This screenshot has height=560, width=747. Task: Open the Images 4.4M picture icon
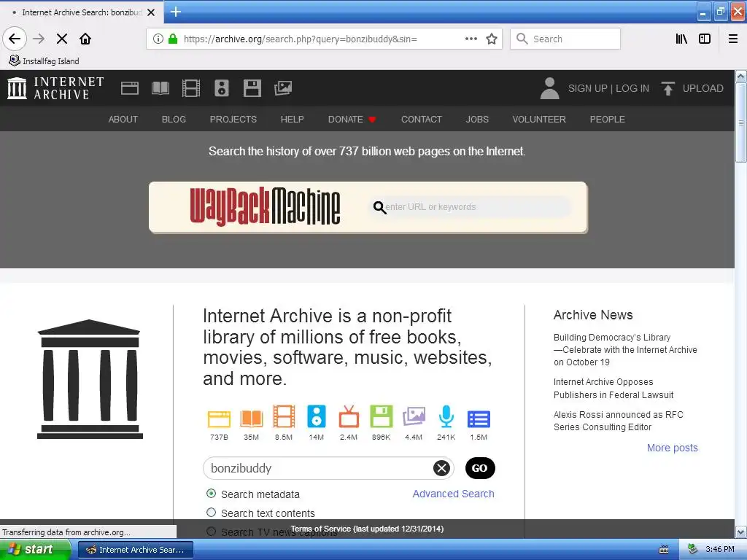[414, 416]
